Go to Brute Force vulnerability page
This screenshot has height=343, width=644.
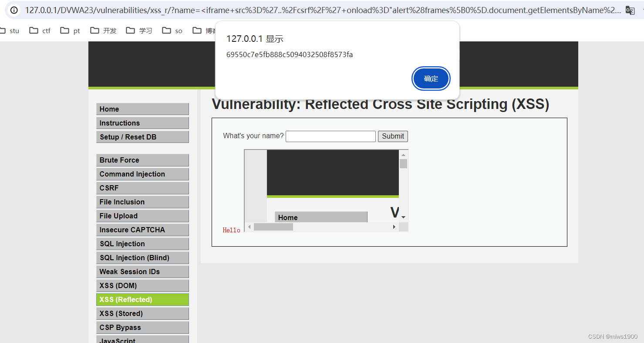click(142, 160)
